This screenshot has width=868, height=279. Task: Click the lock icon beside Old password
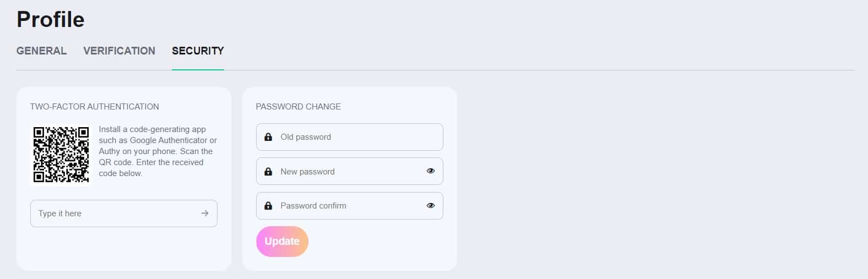tap(268, 137)
